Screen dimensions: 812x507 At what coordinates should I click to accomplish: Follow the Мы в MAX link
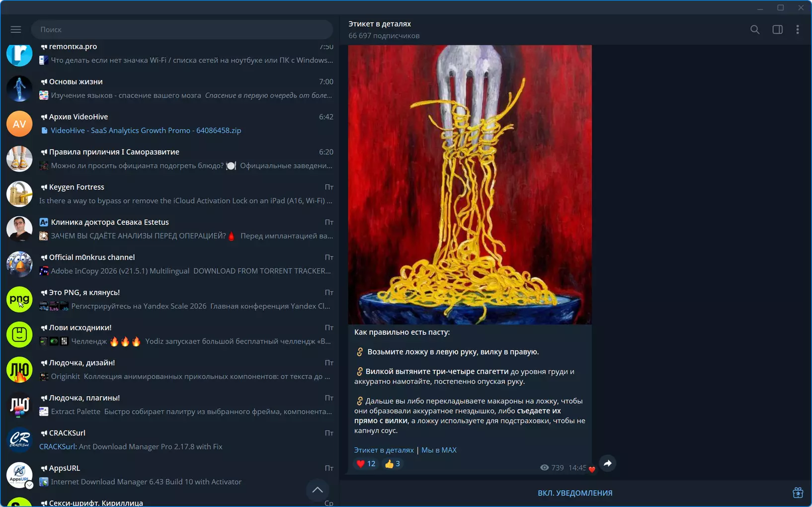tap(439, 450)
